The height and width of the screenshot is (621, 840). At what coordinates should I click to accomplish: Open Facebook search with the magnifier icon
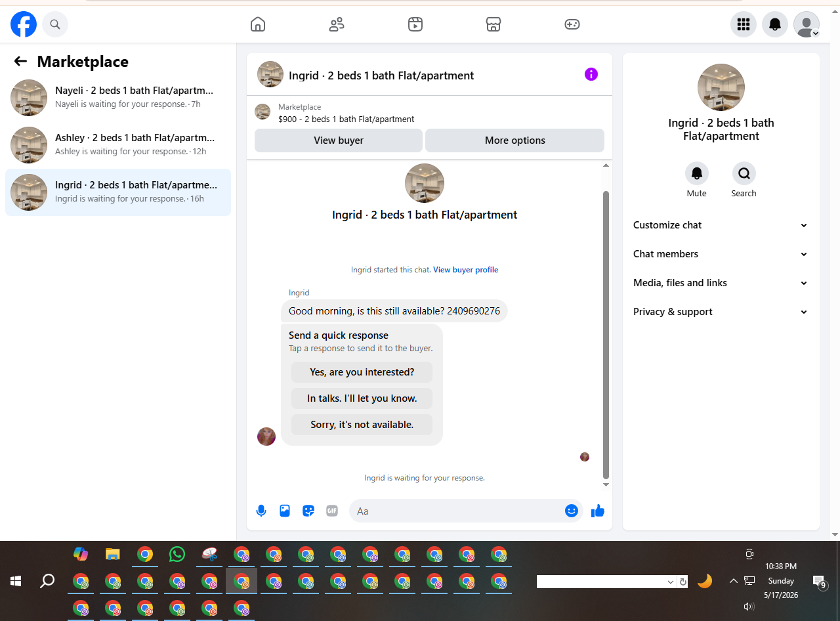tap(55, 24)
